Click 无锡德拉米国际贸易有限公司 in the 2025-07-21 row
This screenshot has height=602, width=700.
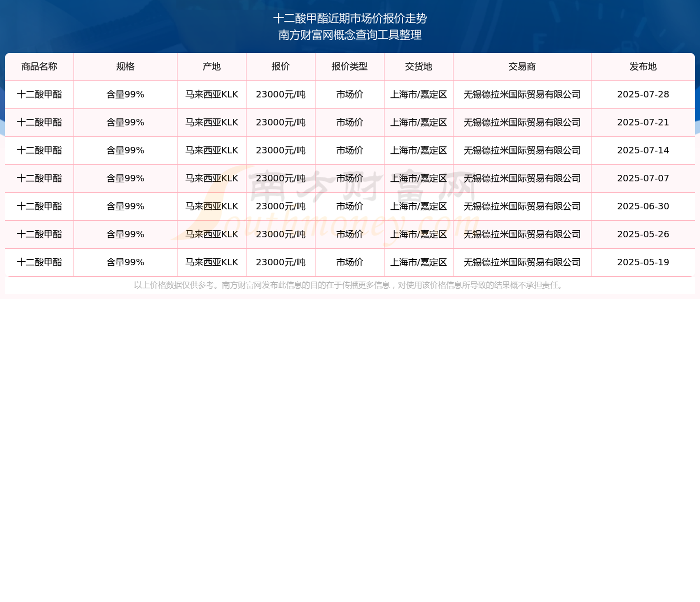tap(522, 122)
